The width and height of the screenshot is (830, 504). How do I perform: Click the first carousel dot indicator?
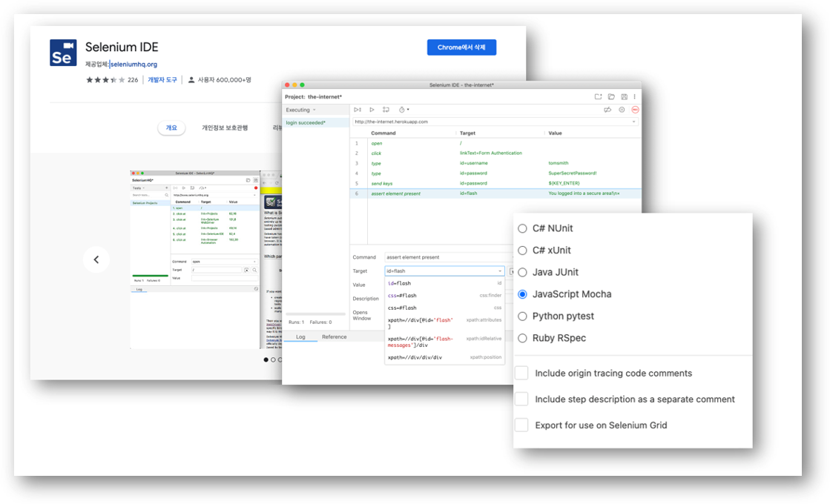click(x=266, y=359)
